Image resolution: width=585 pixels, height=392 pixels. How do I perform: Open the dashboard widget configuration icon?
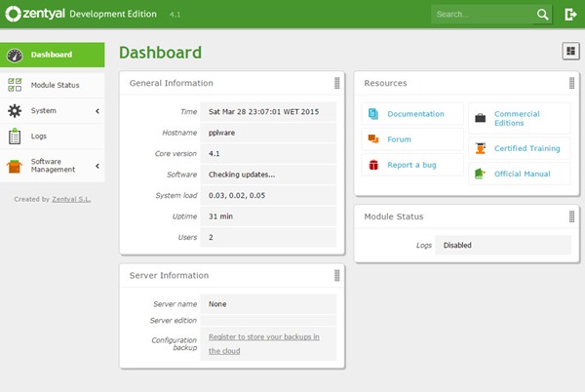[x=570, y=51]
